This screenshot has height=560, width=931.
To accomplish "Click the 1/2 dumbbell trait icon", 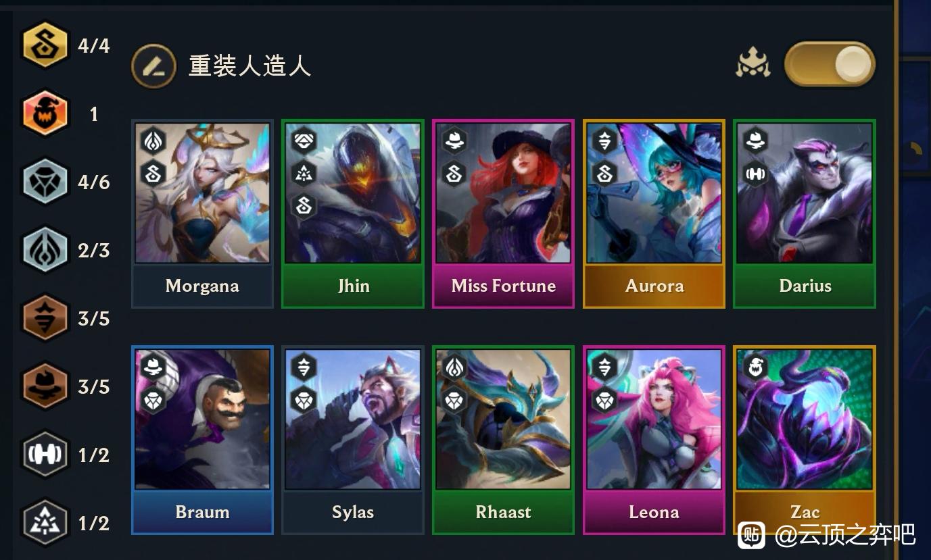I will [45, 455].
